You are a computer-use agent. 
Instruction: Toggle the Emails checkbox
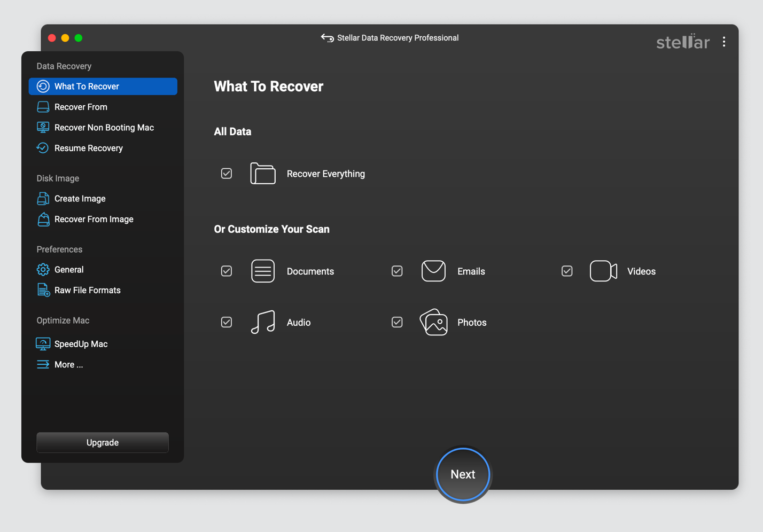[x=397, y=271]
